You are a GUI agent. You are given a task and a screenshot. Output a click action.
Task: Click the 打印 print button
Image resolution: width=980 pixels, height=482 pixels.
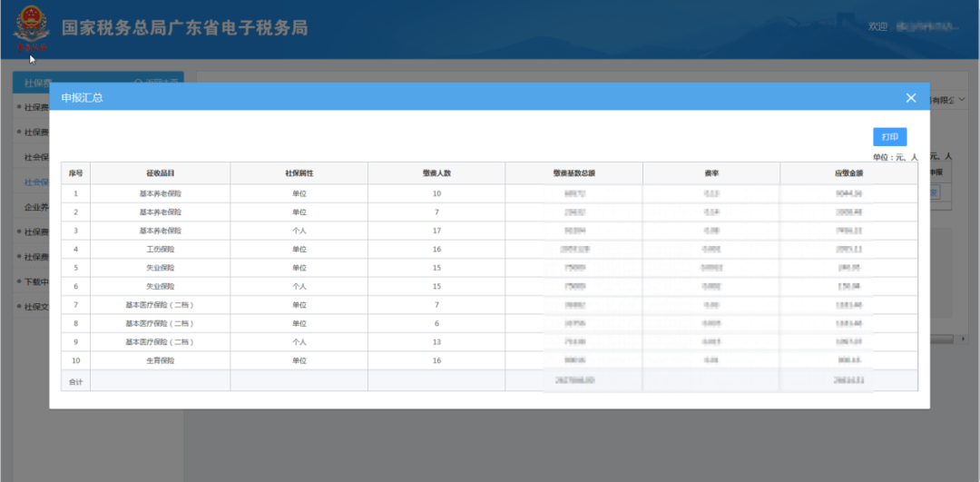(x=889, y=137)
